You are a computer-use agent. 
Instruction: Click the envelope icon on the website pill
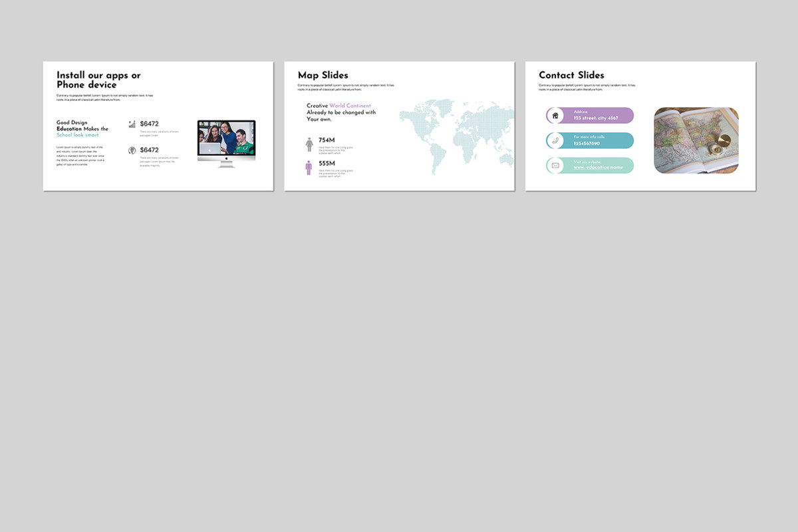pos(556,166)
